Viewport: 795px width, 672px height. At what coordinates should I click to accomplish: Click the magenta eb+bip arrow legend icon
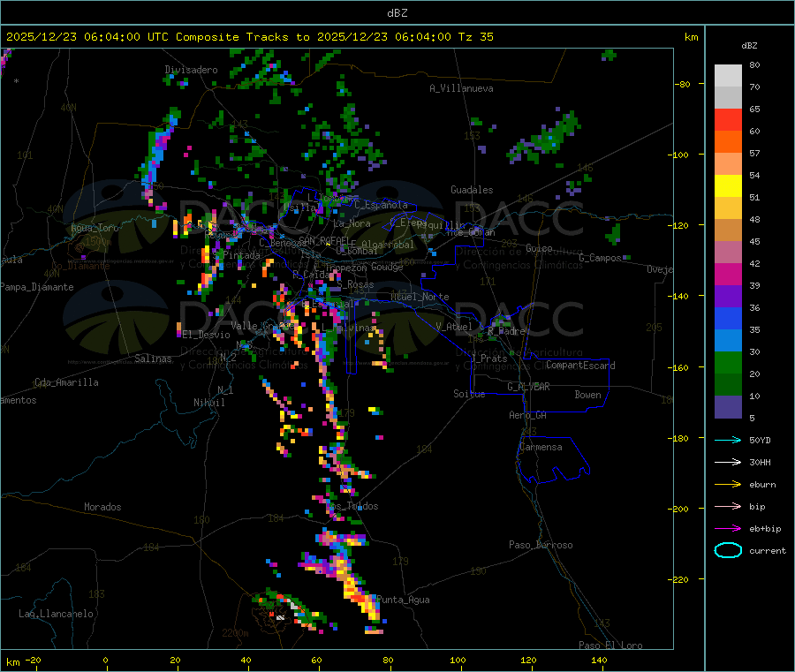728,529
